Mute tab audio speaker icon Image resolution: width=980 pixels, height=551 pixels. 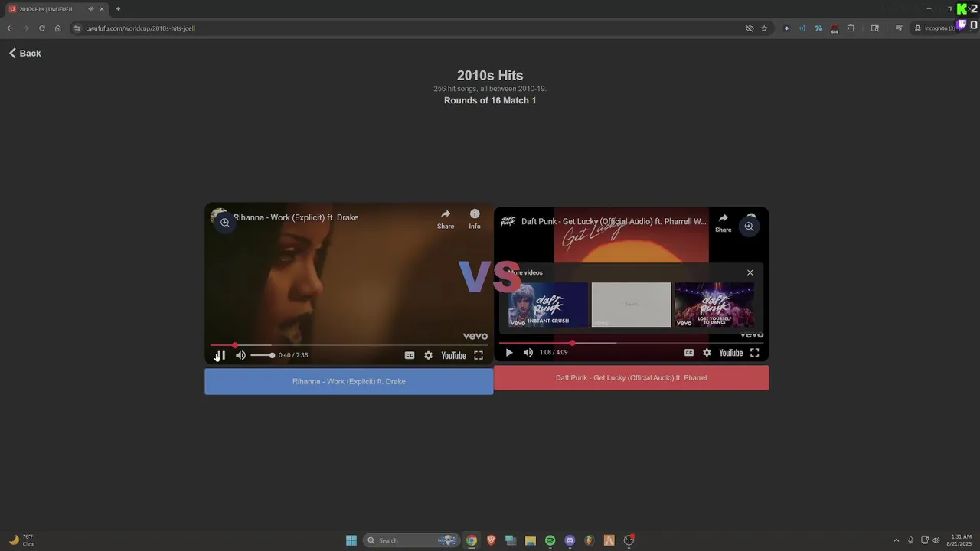pos(91,9)
